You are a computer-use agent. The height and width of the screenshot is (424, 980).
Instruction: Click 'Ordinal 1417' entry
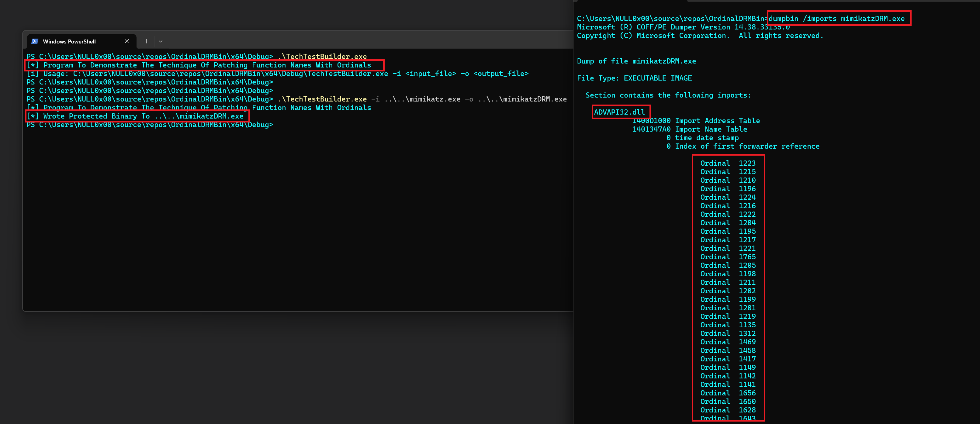(x=728, y=359)
